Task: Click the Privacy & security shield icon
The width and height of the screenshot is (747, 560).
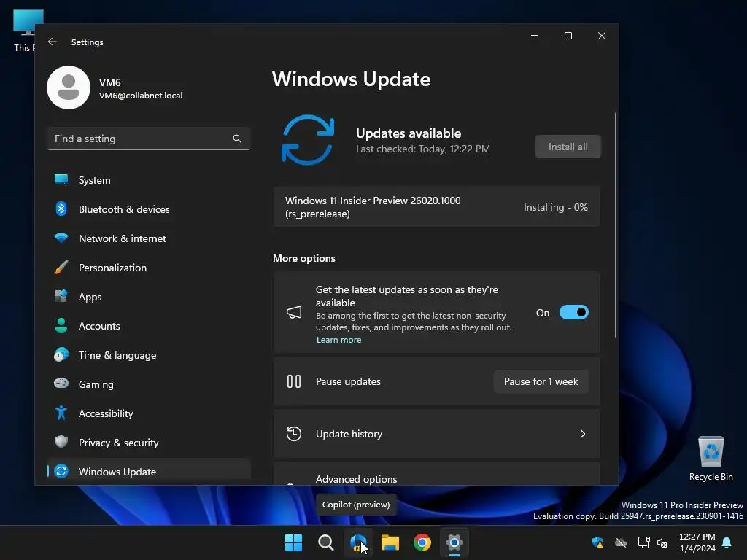Action: click(x=61, y=442)
